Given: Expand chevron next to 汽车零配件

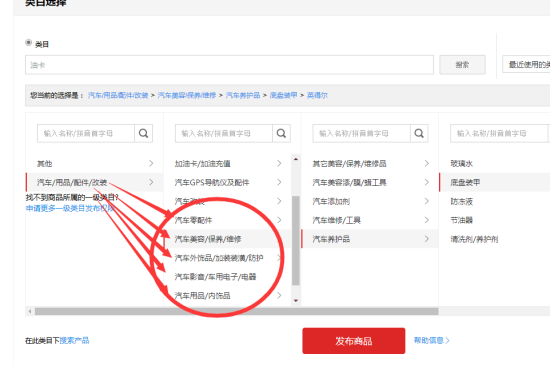Looking at the screenshot, I should click(x=279, y=220).
